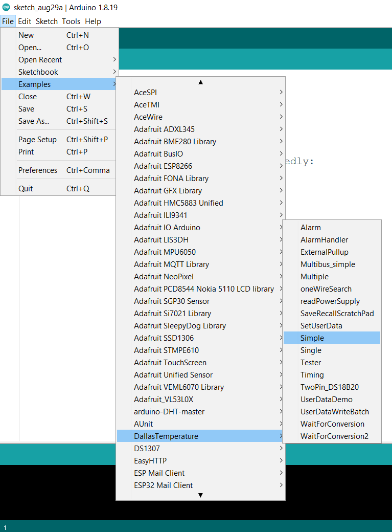Open the Simple example sketch
392x532 pixels.
click(x=312, y=338)
